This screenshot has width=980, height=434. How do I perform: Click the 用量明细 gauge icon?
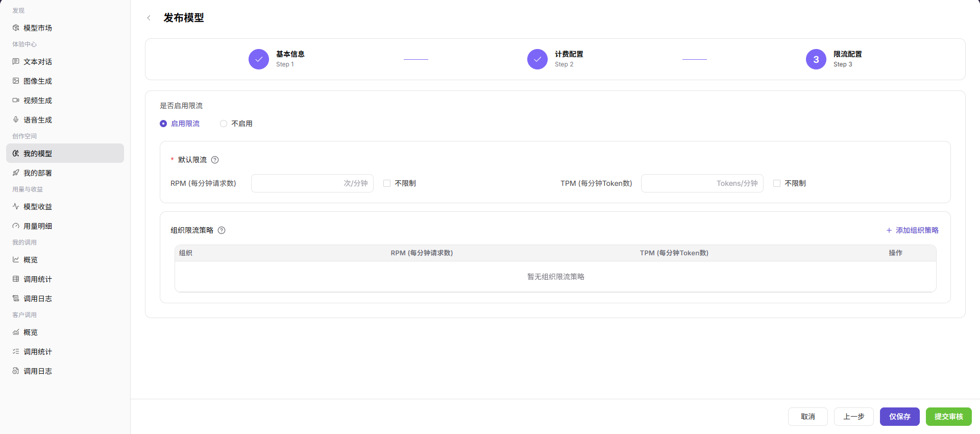[16, 226]
